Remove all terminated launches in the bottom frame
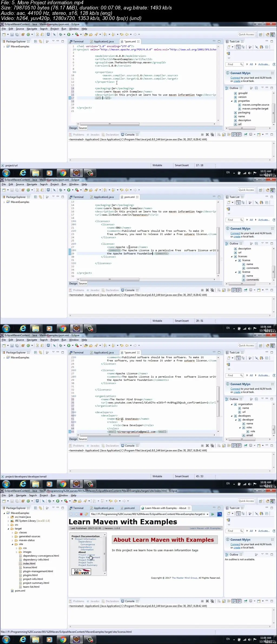277x644 pixels. pos(212,601)
